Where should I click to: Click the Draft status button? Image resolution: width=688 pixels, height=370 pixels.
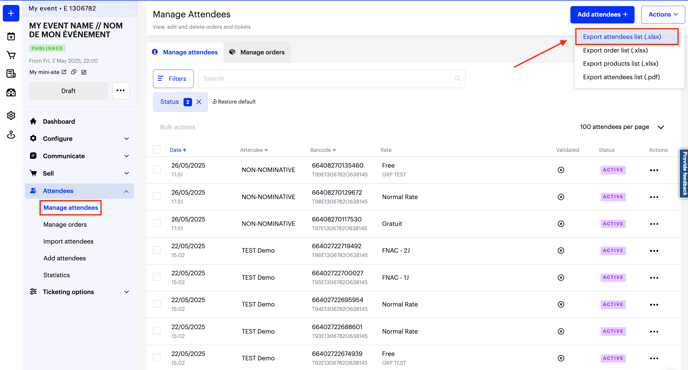pyautogui.click(x=68, y=91)
